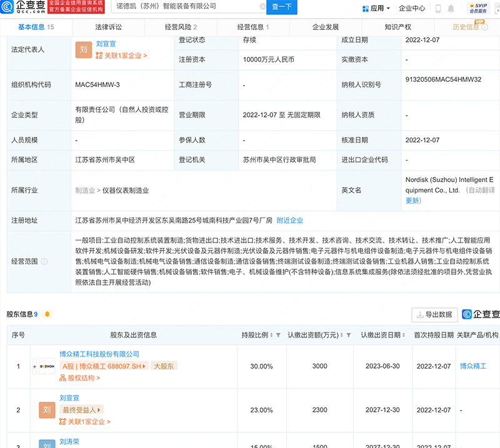Click 关联1家企业 in shareholder row 2

tap(85, 422)
